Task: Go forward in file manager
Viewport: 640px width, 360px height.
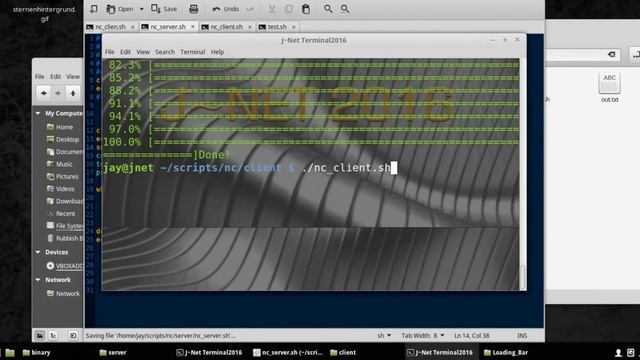Action: click(58, 93)
